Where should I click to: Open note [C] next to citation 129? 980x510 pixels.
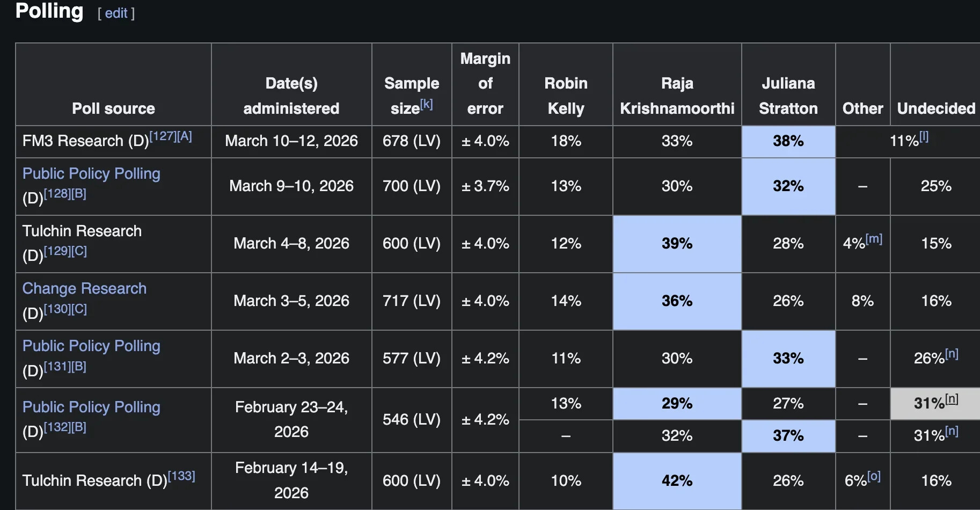[x=79, y=251]
